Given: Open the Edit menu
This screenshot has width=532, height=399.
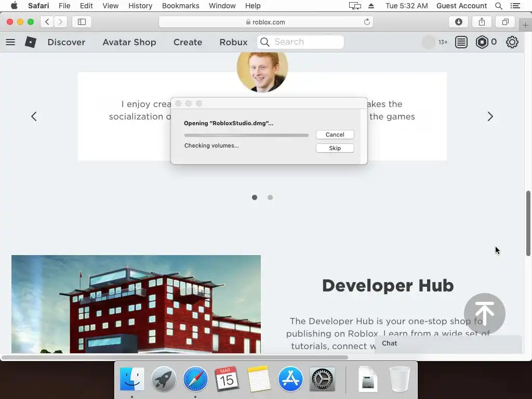Looking at the screenshot, I should (87, 6).
